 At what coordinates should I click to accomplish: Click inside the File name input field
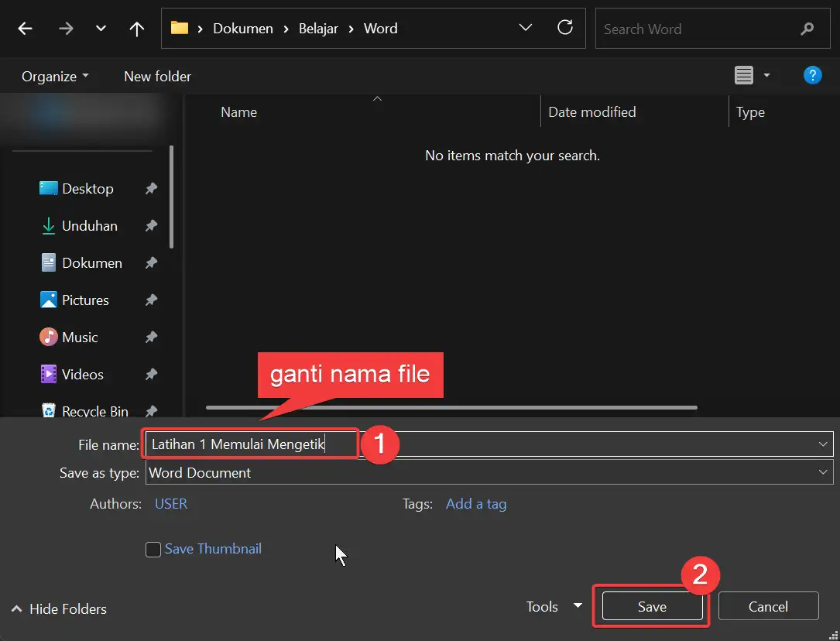[248, 444]
